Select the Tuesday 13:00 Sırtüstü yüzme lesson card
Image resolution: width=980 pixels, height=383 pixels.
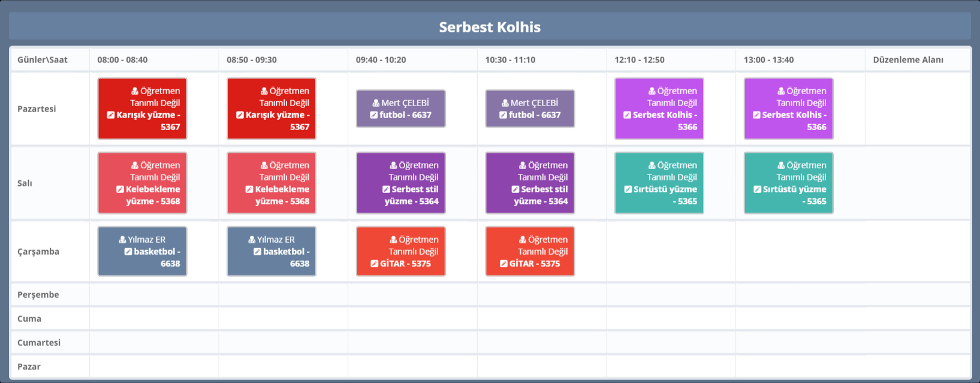pyautogui.click(x=788, y=183)
